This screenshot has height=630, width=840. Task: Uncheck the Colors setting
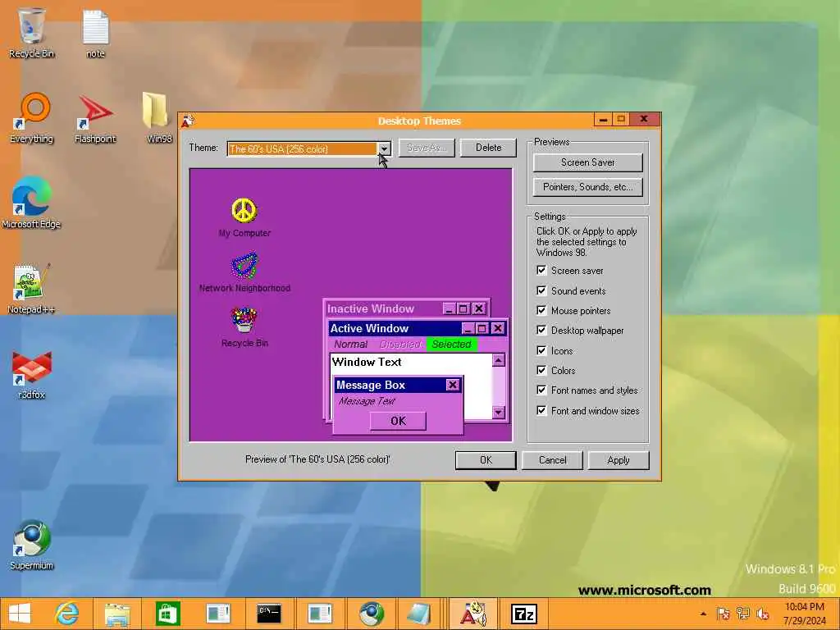pos(541,370)
